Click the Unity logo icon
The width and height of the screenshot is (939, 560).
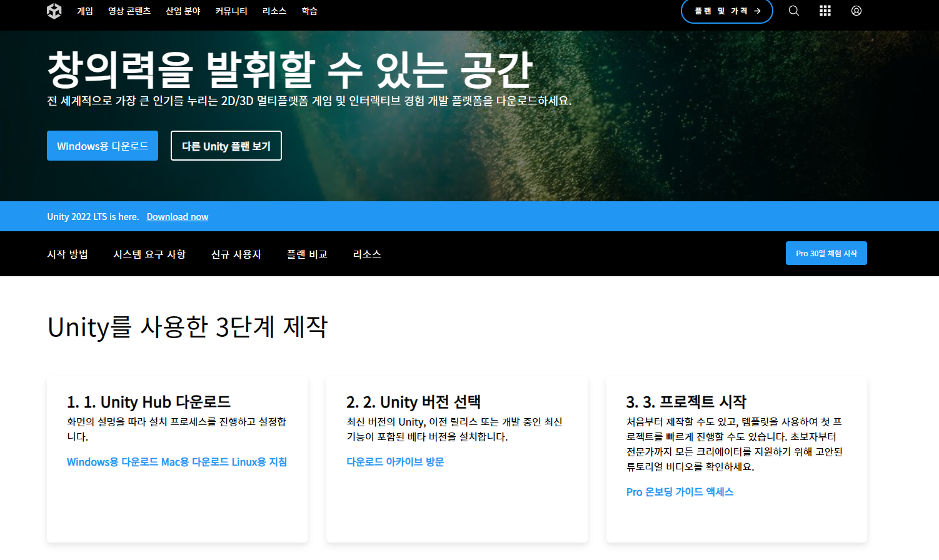coord(54,11)
